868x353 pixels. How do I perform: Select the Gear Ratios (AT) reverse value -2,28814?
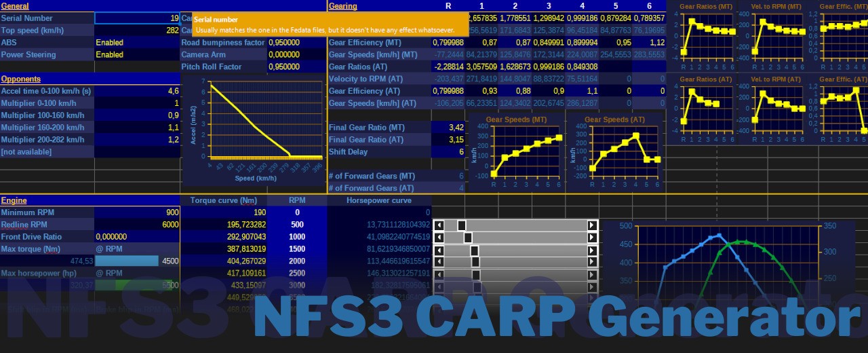448,67
